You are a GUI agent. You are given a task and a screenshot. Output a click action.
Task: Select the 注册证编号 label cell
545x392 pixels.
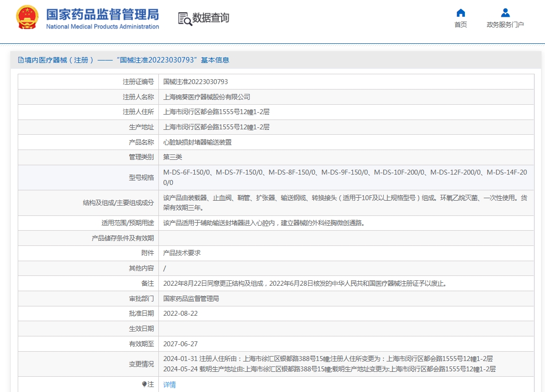tap(88, 82)
